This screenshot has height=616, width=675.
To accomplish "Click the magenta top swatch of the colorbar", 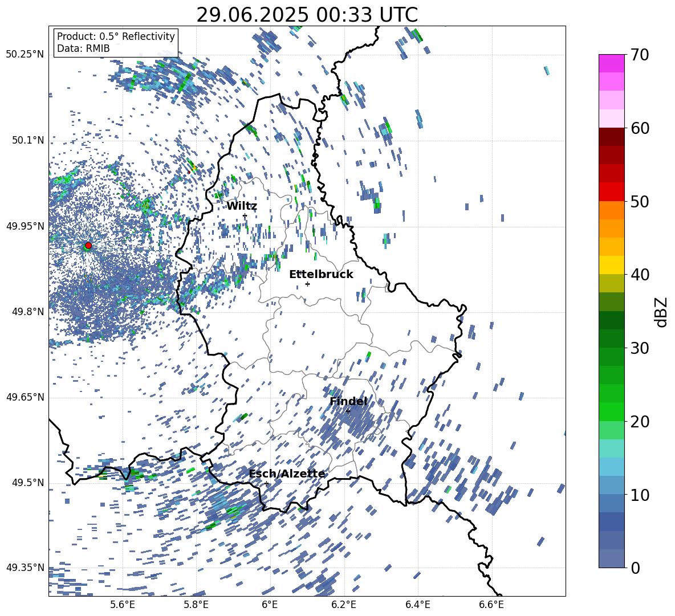I will click(612, 64).
